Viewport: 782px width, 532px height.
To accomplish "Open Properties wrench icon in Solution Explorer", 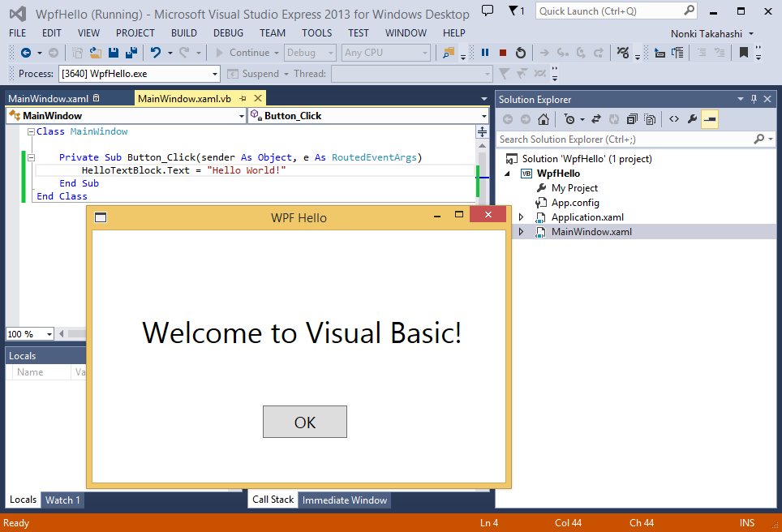I will 692,119.
